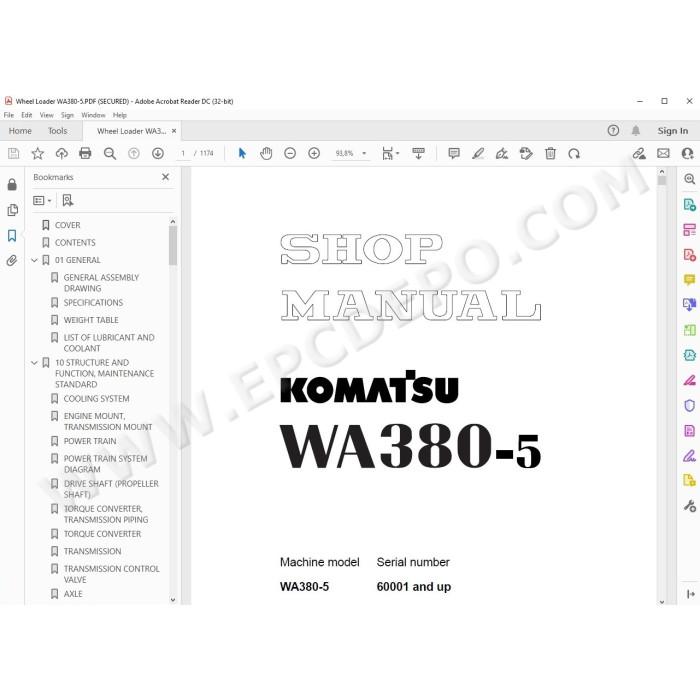
Task: Open More Tools wrench icon
Action: click(689, 506)
